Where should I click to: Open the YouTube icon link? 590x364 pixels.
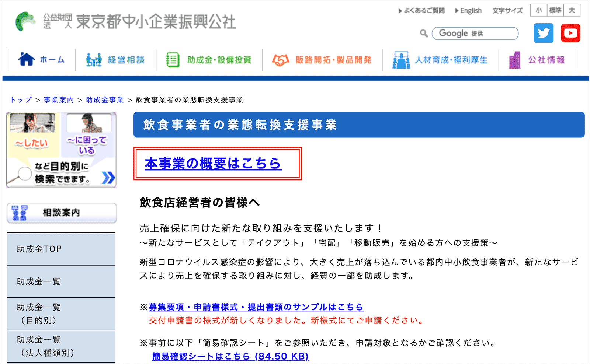coord(570,33)
